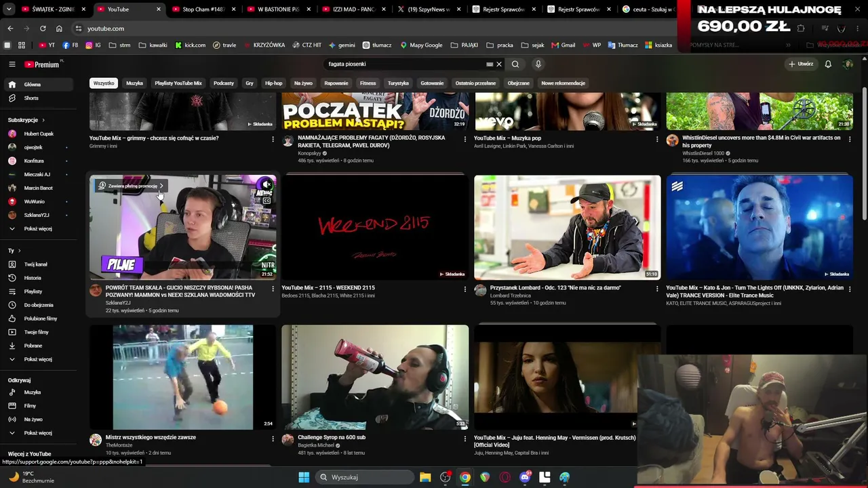The height and width of the screenshot is (488, 868).
Task: Select the Wszystko filter chip
Action: click(104, 83)
